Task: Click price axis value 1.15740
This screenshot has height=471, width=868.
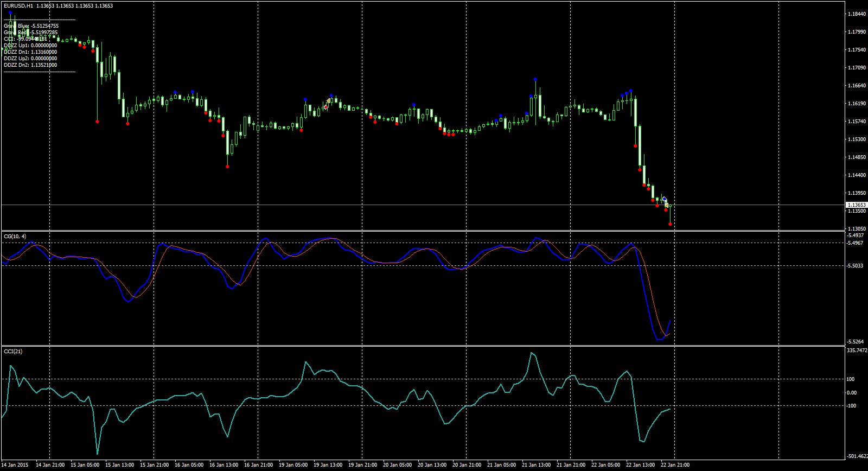Action: click(857, 122)
